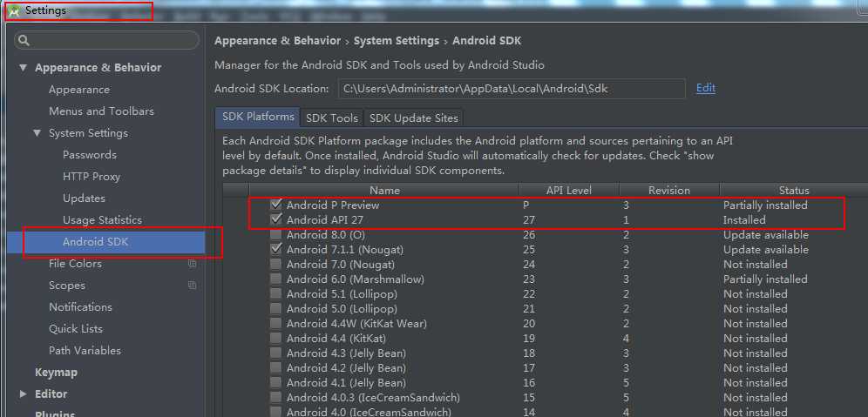Check the Android 5.0 (Lollipop) checkbox
This screenshot has height=417, width=868.
(x=275, y=308)
